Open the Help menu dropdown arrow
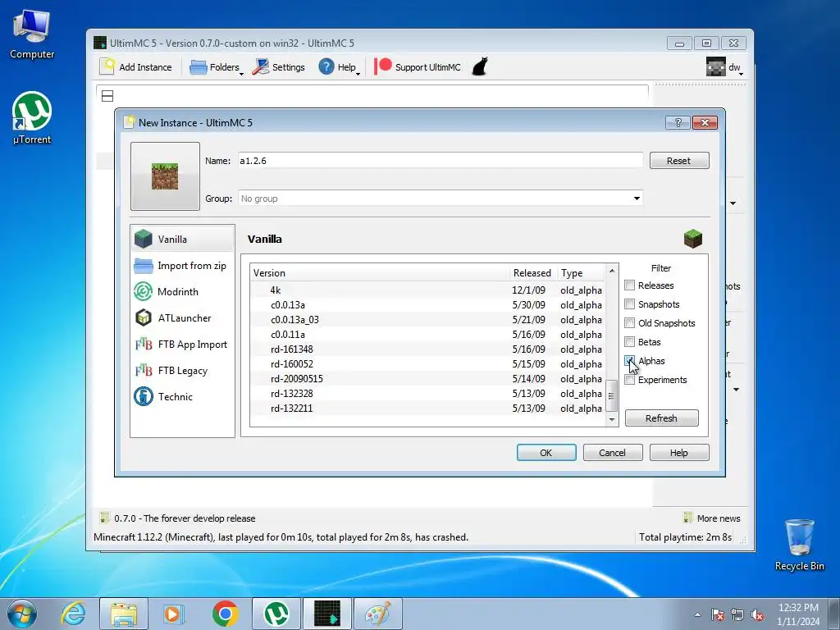The width and height of the screenshot is (840, 630). [358, 73]
